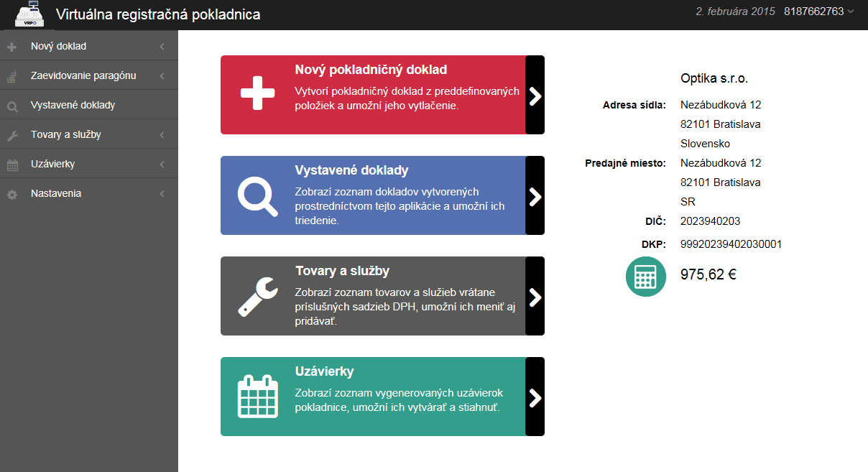Click the sidebar wrench icon beside Tovary a služby
The width and height of the screenshot is (868, 472).
[x=12, y=136]
